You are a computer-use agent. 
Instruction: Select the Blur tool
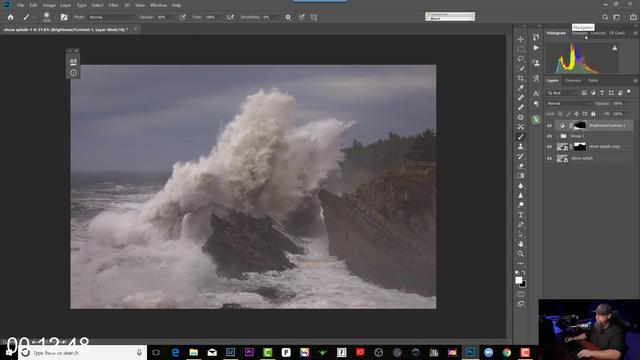point(520,186)
